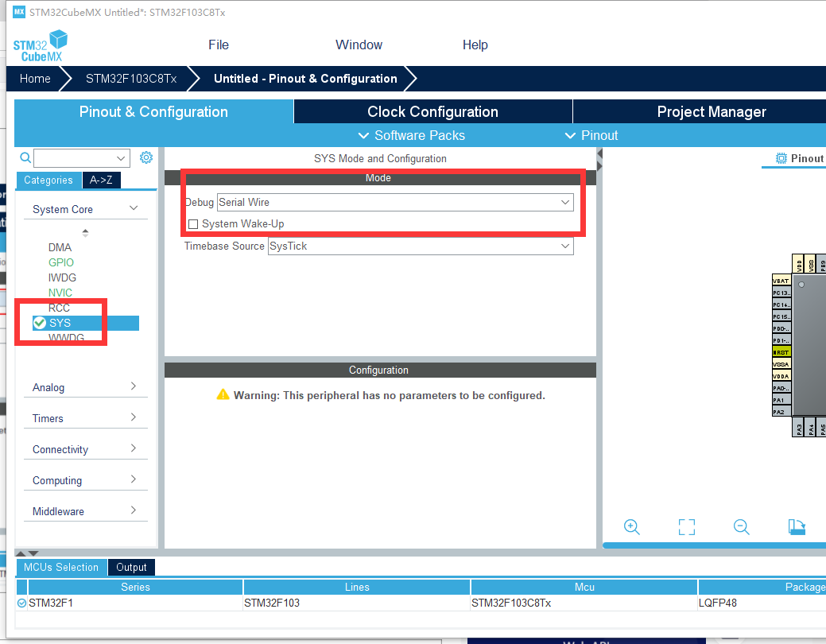Viewport: 826px width, 644px height.
Task: Click the check icon on the STM32F1 row
Action: pyautogui.click(x=21, y=603)
